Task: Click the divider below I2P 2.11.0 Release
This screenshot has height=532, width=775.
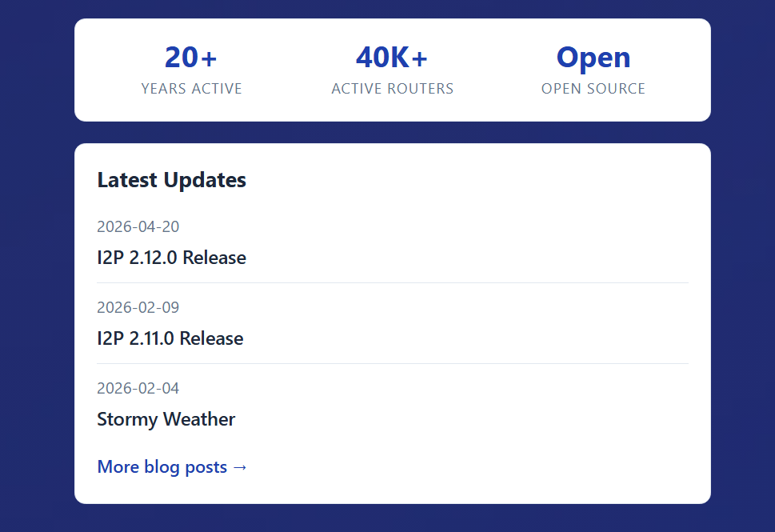Action: [x=392, y=362]
